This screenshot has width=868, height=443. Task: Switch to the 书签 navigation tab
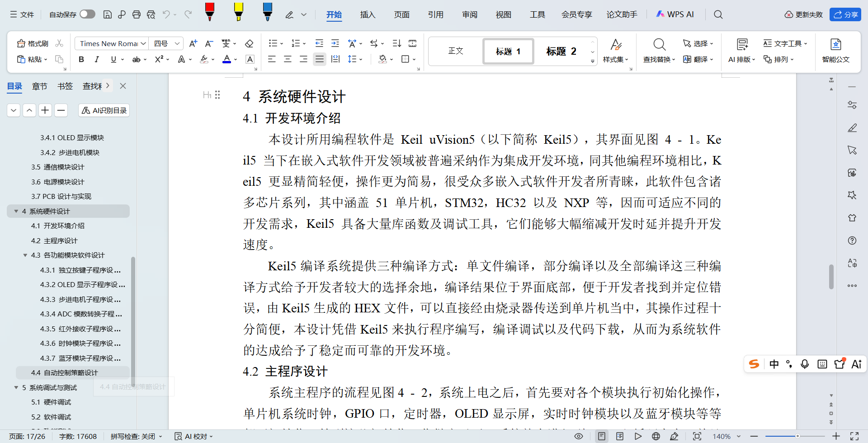pyautogui.click(x=65, y=86)
